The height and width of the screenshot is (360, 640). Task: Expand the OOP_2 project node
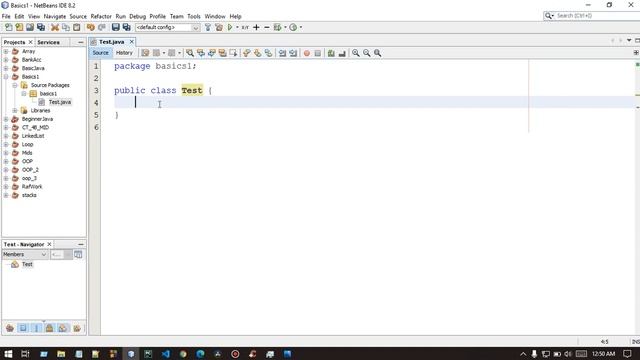(6, 170)
